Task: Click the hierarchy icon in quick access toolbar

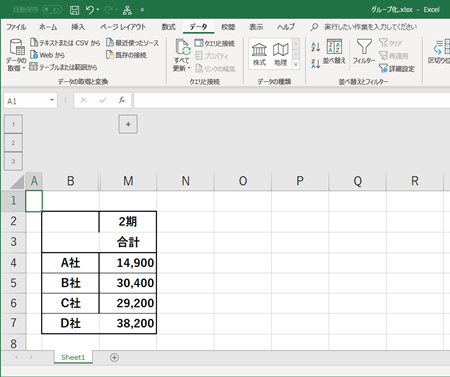Action: (x=127, y=10)
